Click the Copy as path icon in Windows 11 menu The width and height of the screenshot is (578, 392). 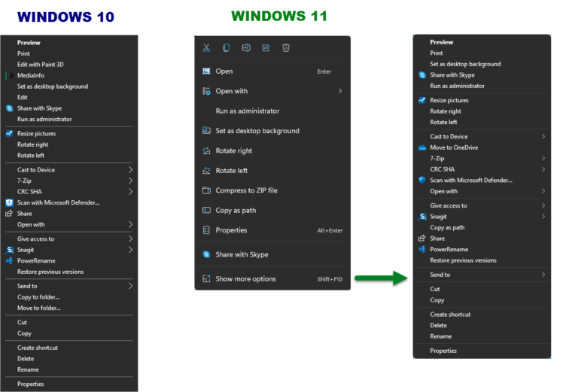click(206, 211)
